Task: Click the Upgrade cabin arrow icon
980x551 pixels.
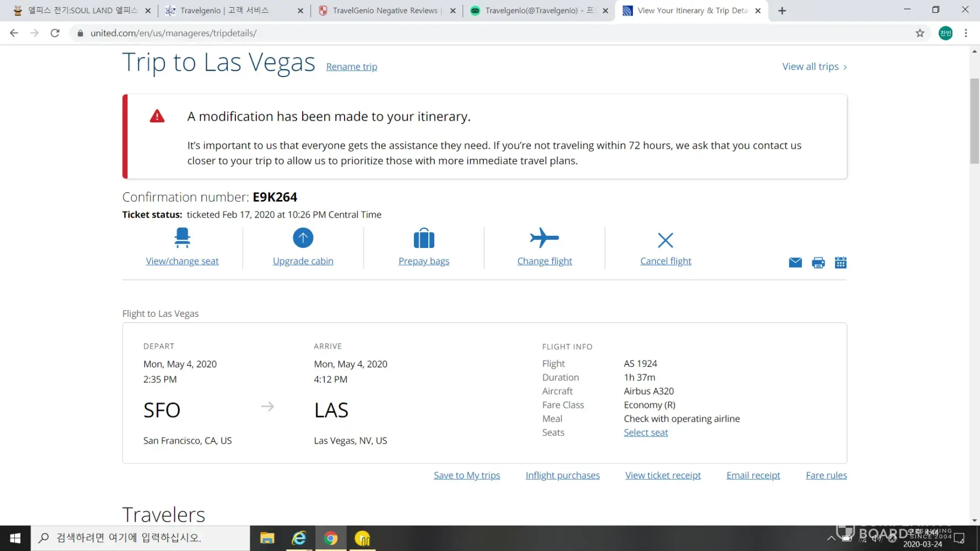Action: click(x=303, y=238)
